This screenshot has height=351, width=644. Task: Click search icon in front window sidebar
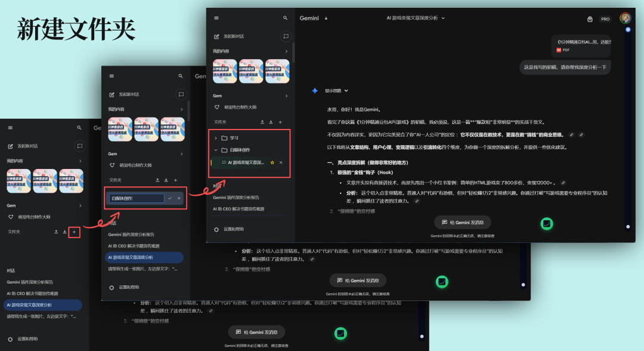coord(285,18)
